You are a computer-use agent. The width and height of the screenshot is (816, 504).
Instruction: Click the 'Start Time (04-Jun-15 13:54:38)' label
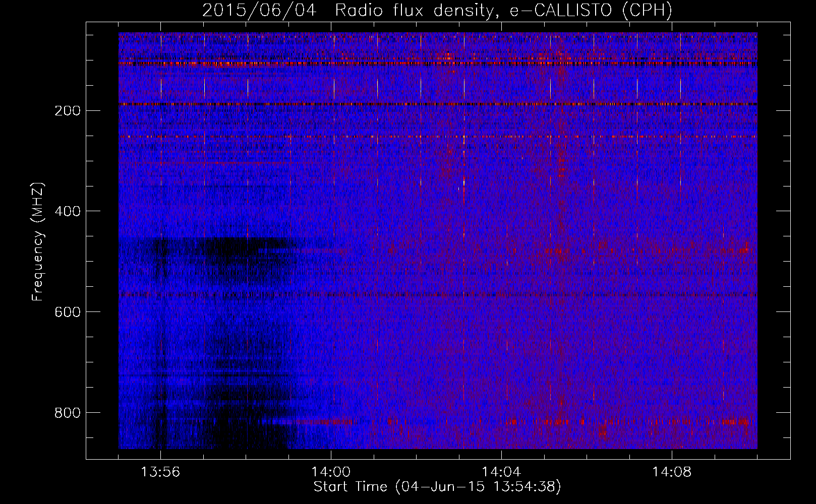click(437, 487)
